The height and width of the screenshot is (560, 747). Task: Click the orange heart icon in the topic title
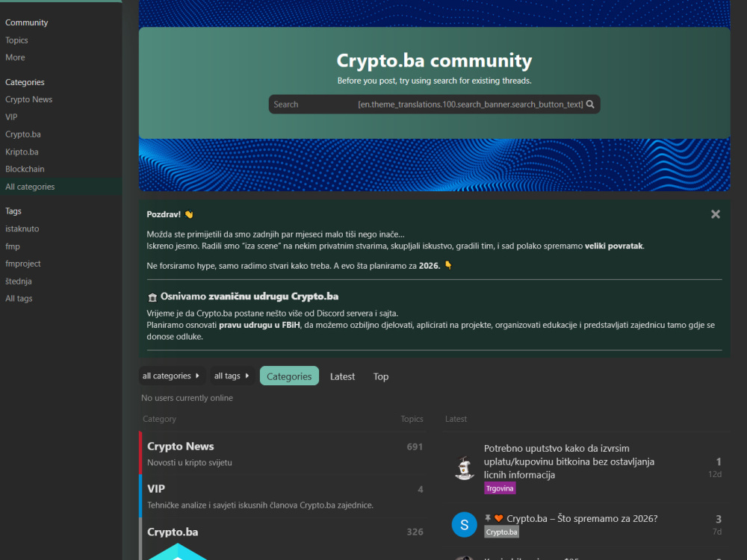point(499,518)
